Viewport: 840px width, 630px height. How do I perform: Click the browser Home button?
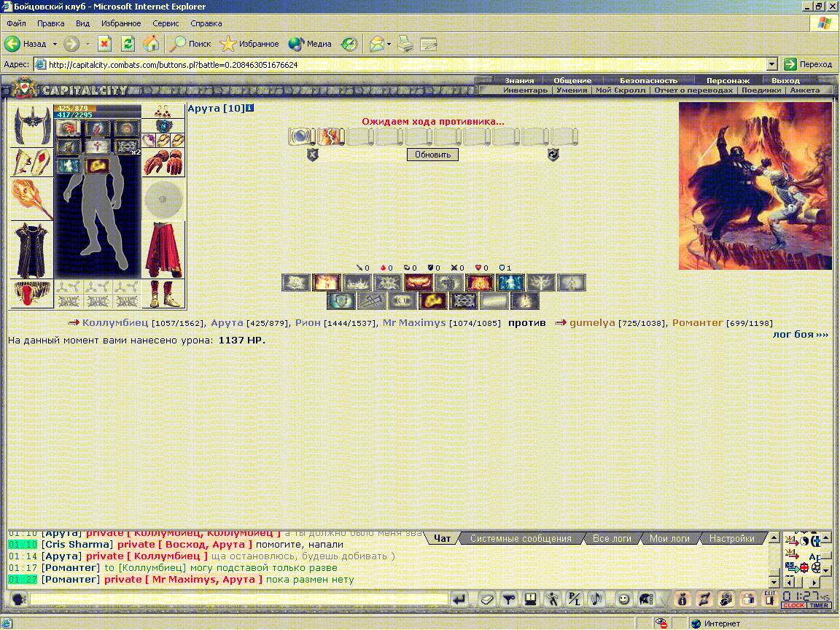point(151,44)
